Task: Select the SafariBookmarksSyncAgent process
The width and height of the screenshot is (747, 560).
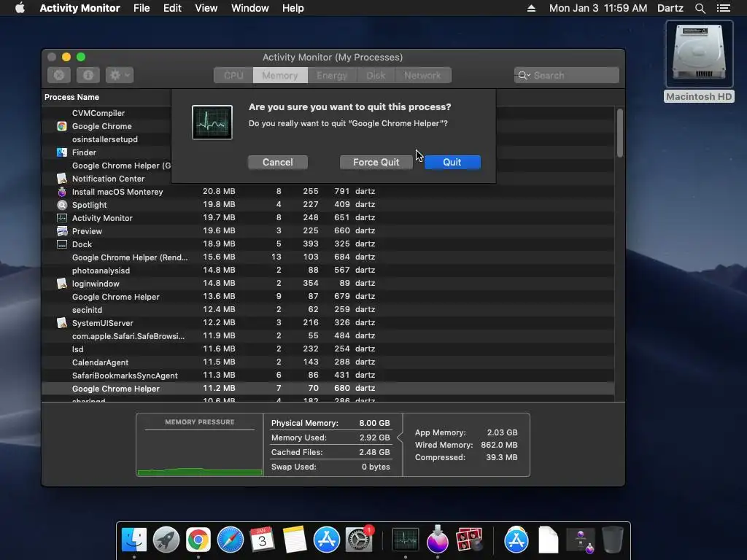Action: tap(328, 376)
